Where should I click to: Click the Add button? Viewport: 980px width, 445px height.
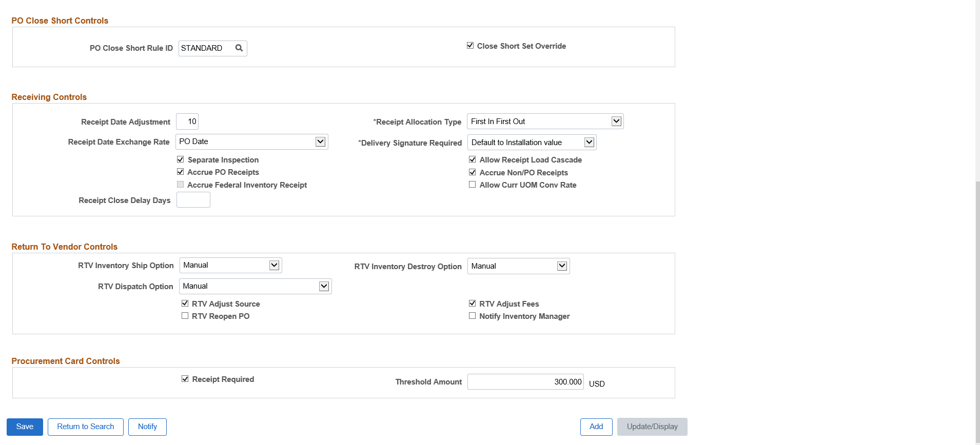pos(596,427)
